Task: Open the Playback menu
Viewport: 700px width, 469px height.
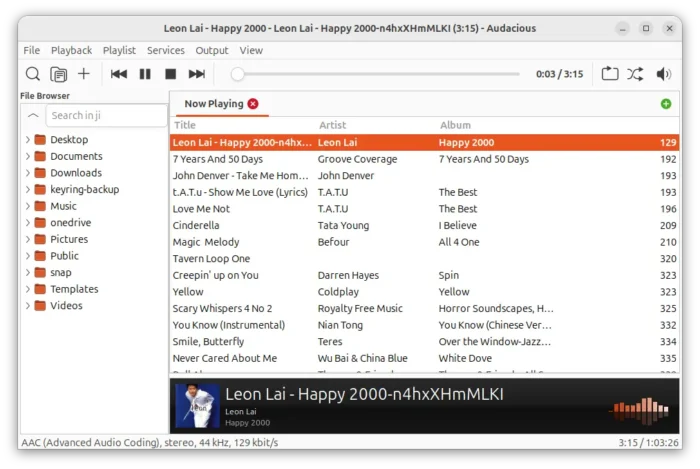Action: pos(71,50)
